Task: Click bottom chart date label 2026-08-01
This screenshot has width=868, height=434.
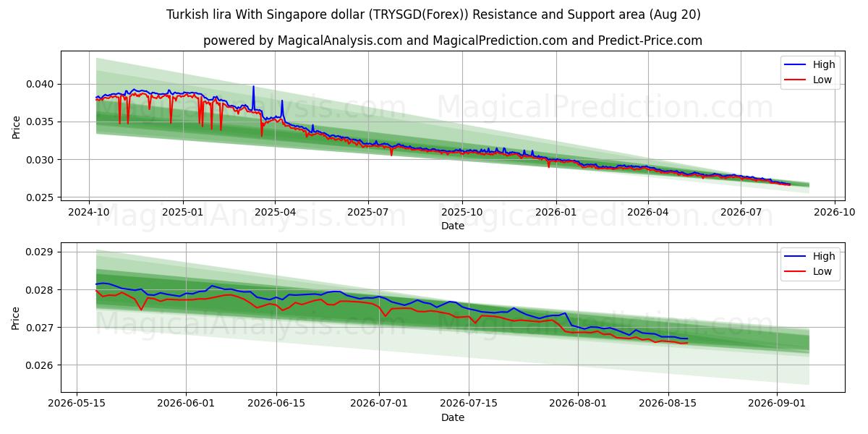Action: [x=578, y=404]
